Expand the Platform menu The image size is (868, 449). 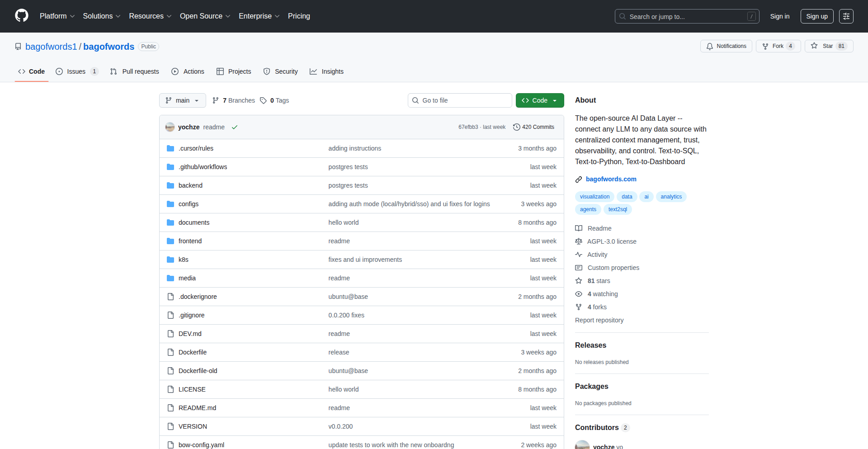pyautogui.click(x=57, y=16)
